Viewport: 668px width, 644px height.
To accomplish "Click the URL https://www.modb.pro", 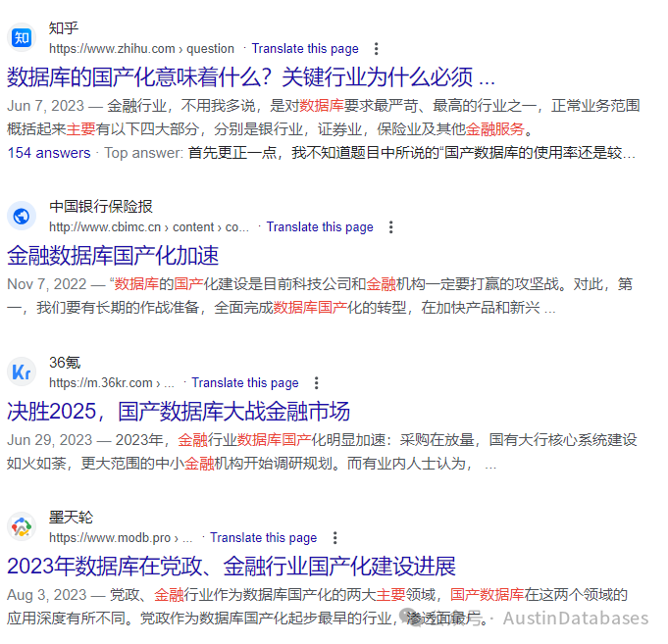I will [121, 538].
